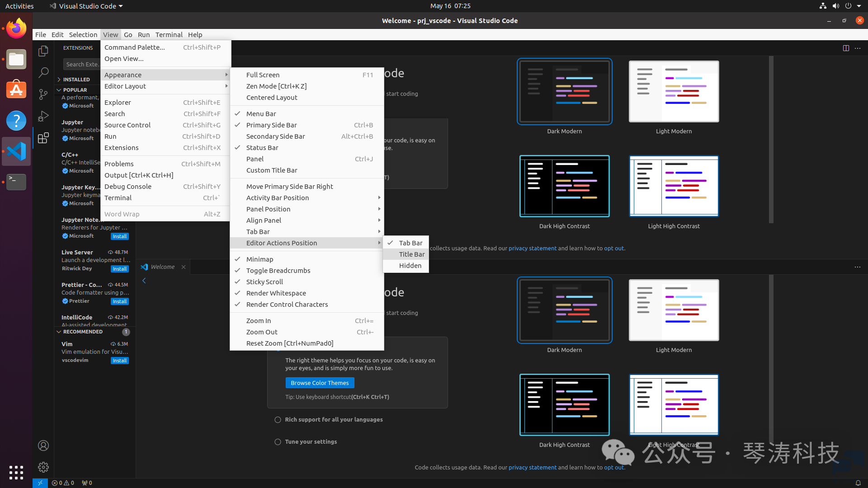868x488 pixels.
Task: Launch Firefox from the Ubuntu dock
Action: tap(16, 28)
